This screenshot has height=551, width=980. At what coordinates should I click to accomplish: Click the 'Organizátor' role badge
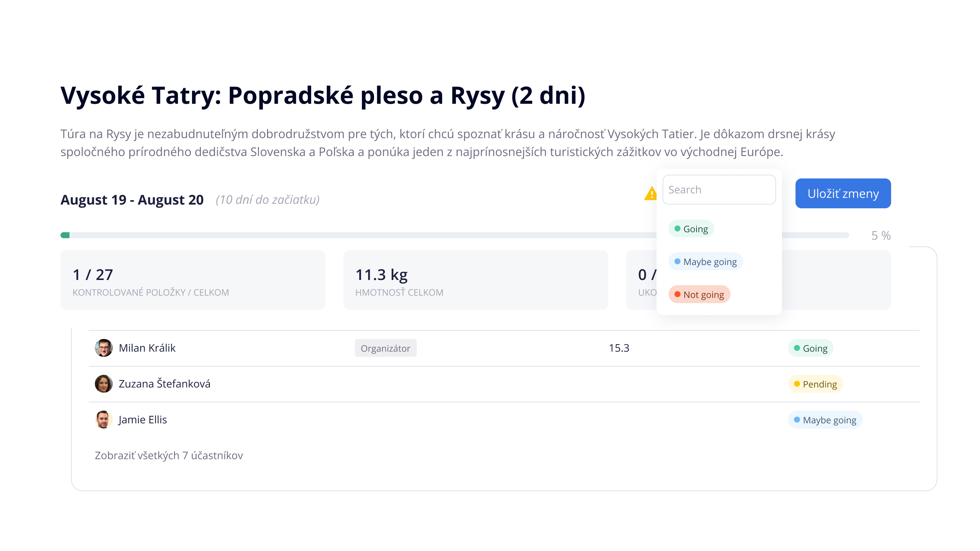(385, 348)
